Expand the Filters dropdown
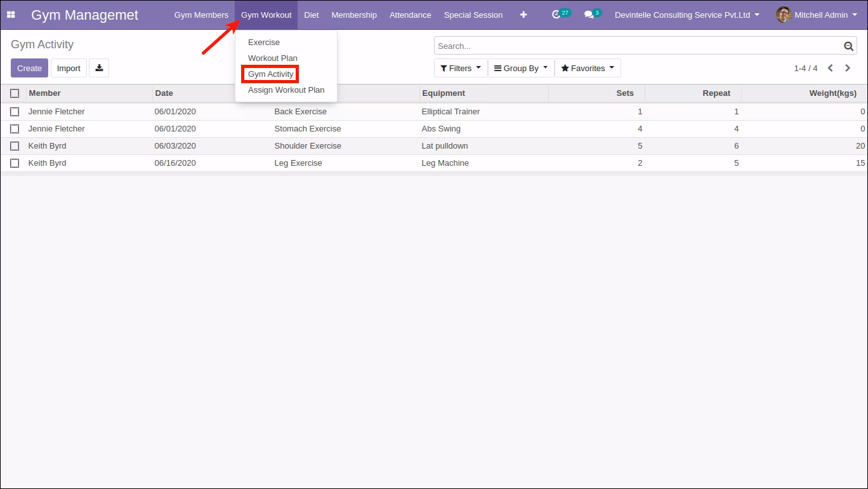868x489 pixels. (461, 68)
